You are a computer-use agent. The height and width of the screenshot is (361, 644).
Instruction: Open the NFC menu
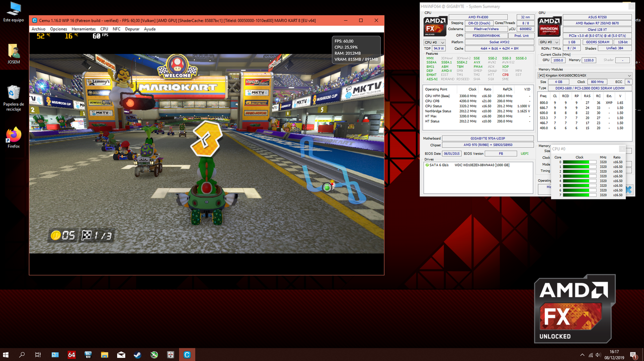click(116, 29)
